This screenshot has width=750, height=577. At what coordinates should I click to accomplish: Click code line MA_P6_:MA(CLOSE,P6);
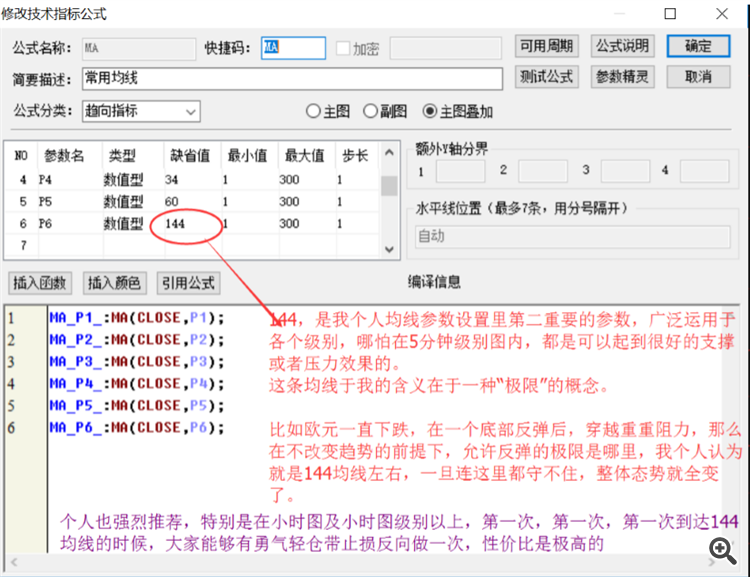point(137,428)
